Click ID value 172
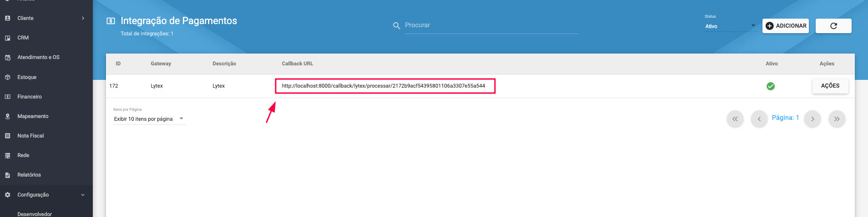This screenshot has height=217, width=868. click(114, 86)
